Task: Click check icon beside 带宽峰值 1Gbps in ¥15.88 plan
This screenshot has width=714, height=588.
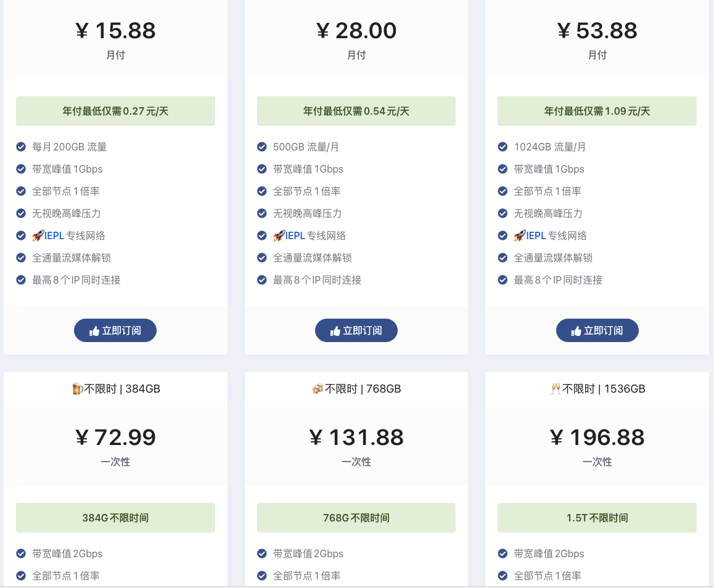Action: point(21,169)
